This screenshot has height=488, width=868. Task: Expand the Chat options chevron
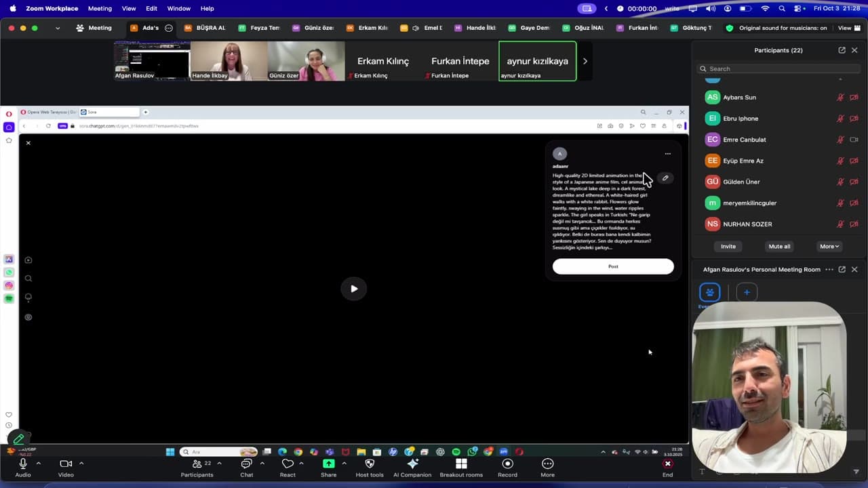[262, 464]
